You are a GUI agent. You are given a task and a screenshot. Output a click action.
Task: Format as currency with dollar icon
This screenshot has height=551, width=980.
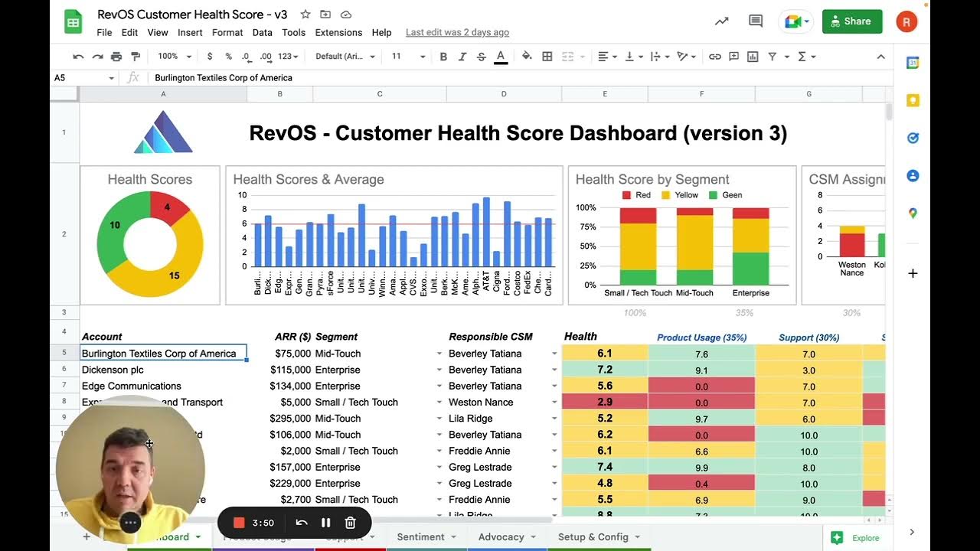pyautogui.click(x=210, y=57)
